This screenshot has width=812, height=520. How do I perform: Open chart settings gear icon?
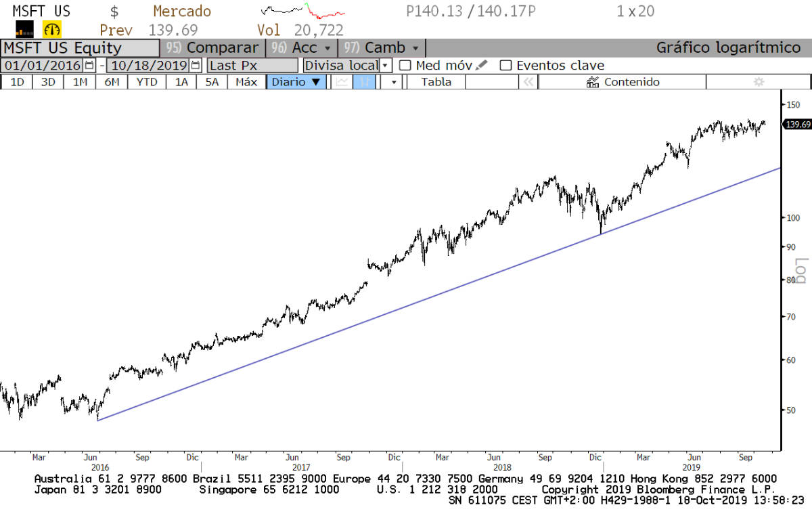[759, 82]
